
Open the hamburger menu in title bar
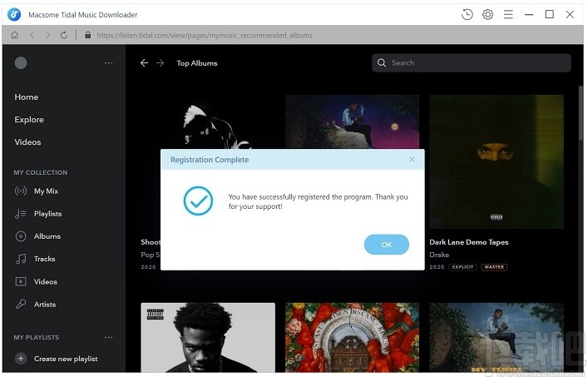508,15
